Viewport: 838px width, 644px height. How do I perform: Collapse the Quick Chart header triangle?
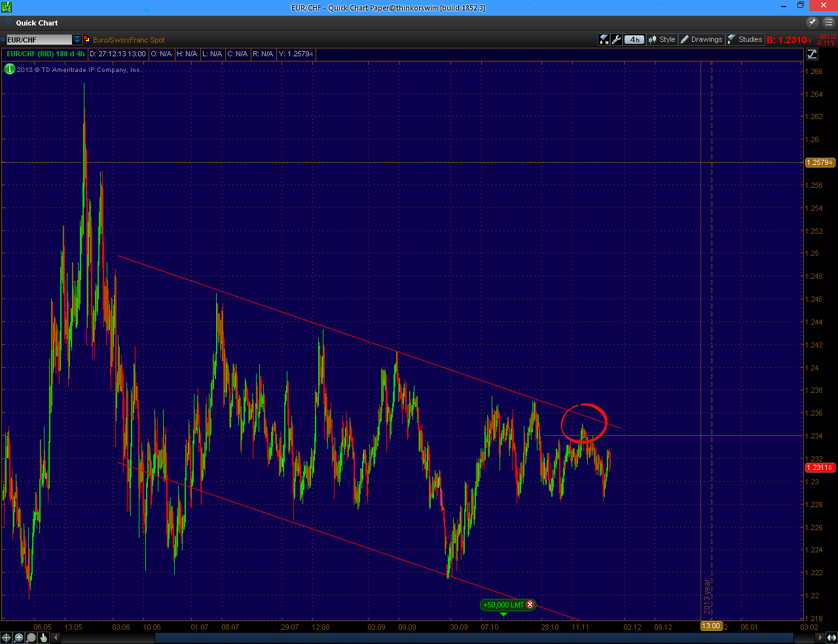pos(9,23)
